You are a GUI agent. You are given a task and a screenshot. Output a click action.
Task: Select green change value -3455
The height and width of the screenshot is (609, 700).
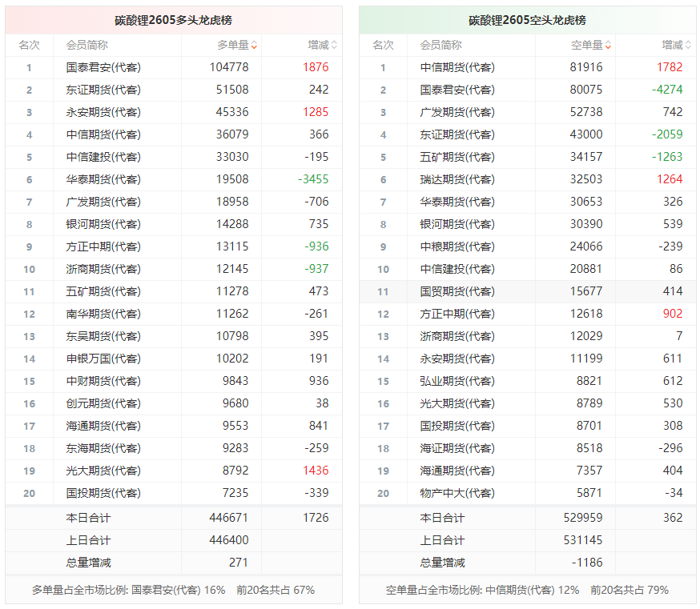coord(313,179)
